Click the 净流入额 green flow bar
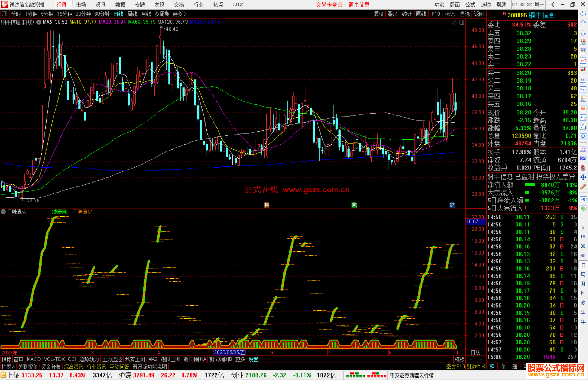Screen dimensions: 588x380 [x=530, y=185]
